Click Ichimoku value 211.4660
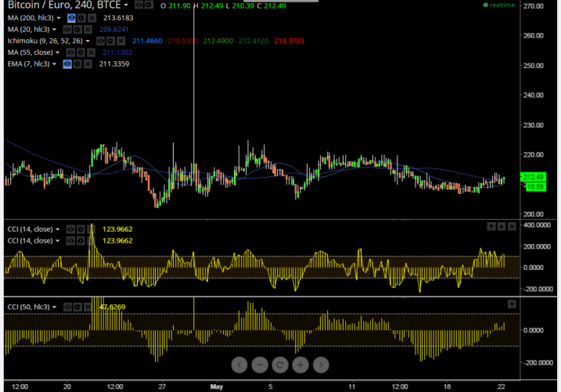561x392 pixels. (147, 41)
